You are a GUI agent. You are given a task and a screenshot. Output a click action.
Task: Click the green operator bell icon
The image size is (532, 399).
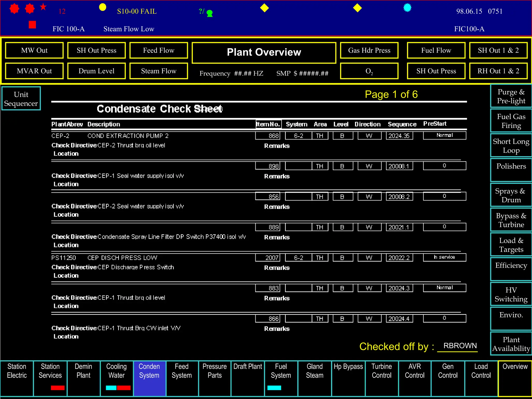click(x=210, y=13)
